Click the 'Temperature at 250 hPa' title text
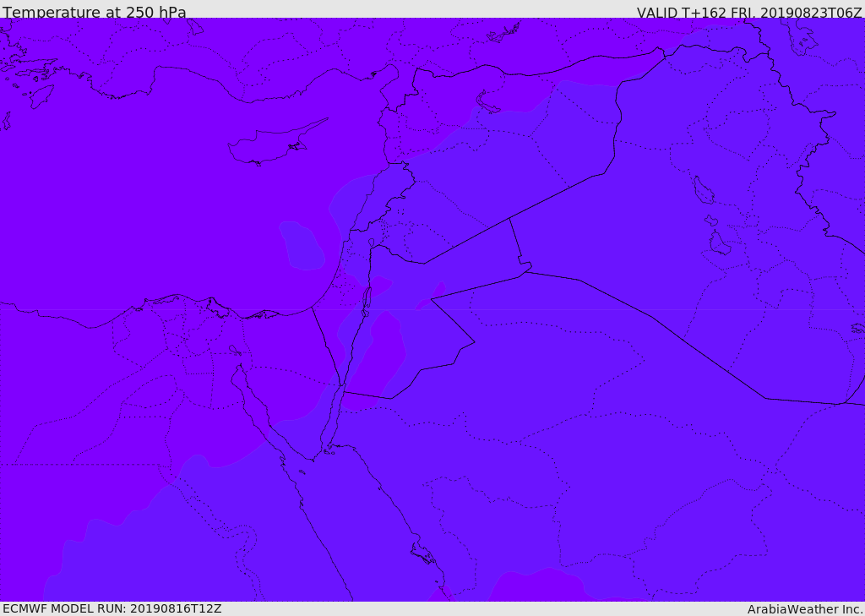The width and height of the screenshot is (865, 616). click(x=95, y=12)
